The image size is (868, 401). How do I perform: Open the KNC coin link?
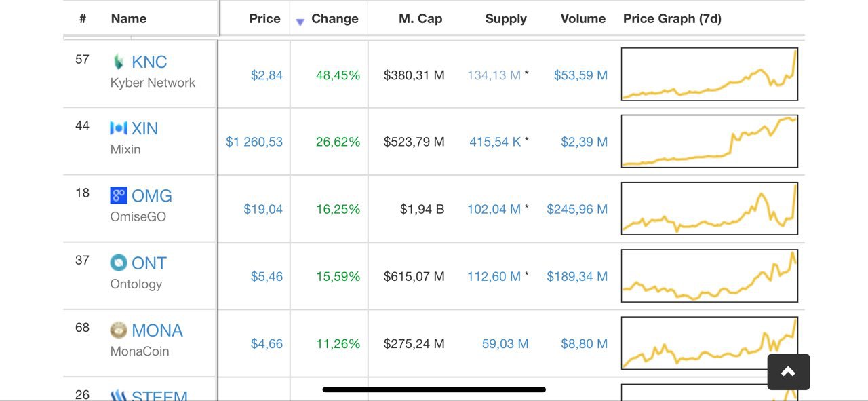(149, 62)
